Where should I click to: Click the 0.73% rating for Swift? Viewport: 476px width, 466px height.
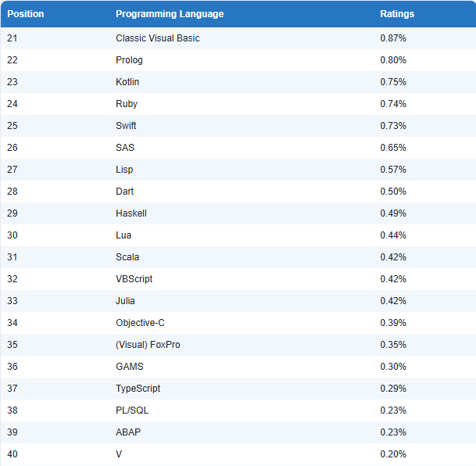[x=393, y=126]
